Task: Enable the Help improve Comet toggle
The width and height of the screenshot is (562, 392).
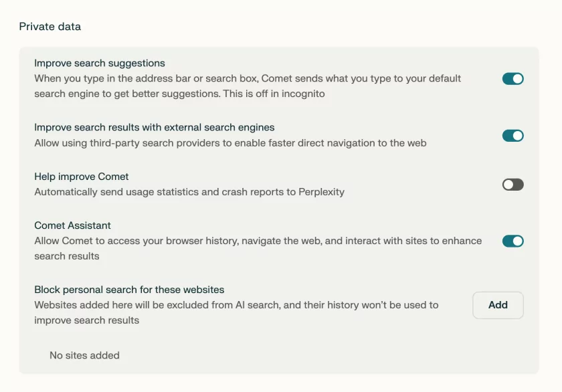Action: coord(512,185)
